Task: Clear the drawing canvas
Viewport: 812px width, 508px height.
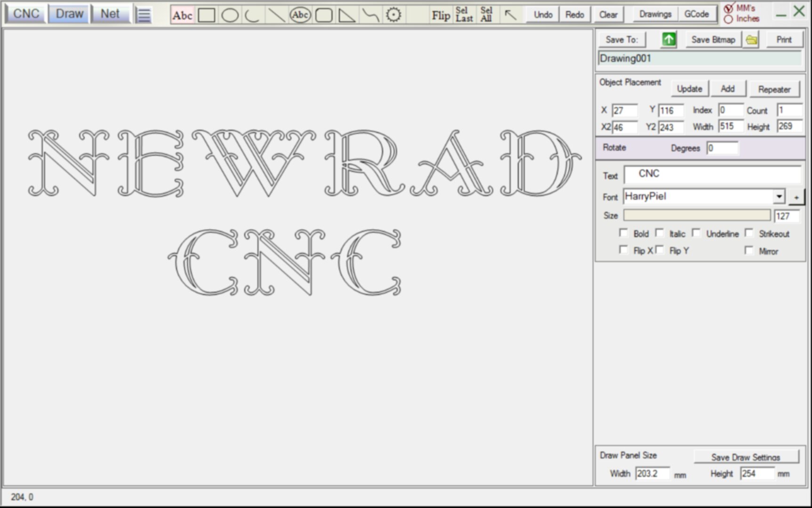Action: tap(608, 15)
